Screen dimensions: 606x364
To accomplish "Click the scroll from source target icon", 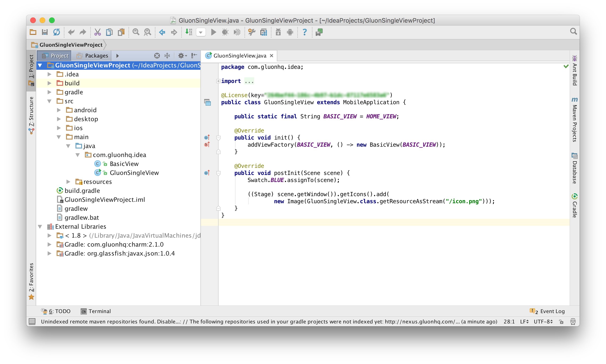I will 157,56.
